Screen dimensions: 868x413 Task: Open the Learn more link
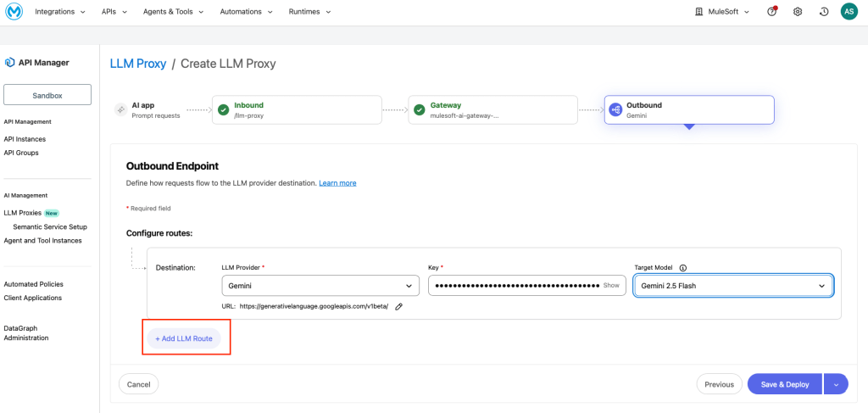(337, 183)
